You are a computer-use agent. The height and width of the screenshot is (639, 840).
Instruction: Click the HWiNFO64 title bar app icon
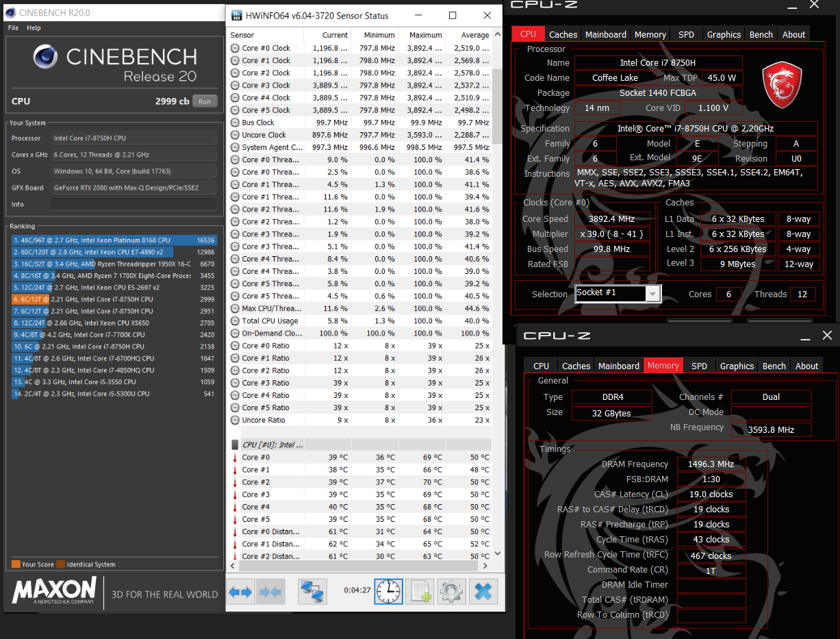(x=236, y=15)
